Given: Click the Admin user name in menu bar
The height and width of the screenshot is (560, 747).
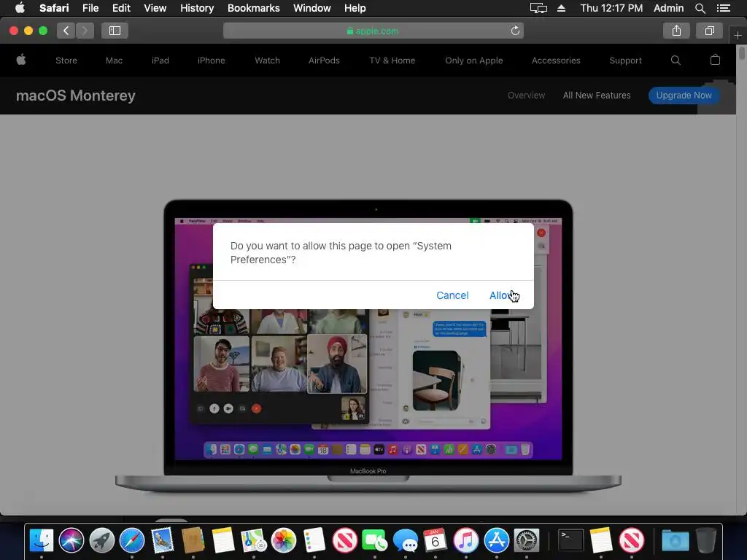Looking at the screenshot, I should point(668,7).
